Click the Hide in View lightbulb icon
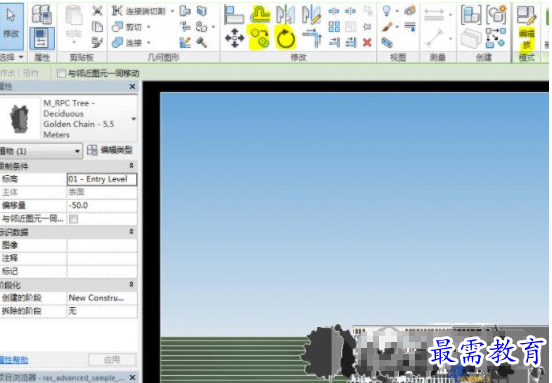Screen dimensions: 552x383 [386, 11]
